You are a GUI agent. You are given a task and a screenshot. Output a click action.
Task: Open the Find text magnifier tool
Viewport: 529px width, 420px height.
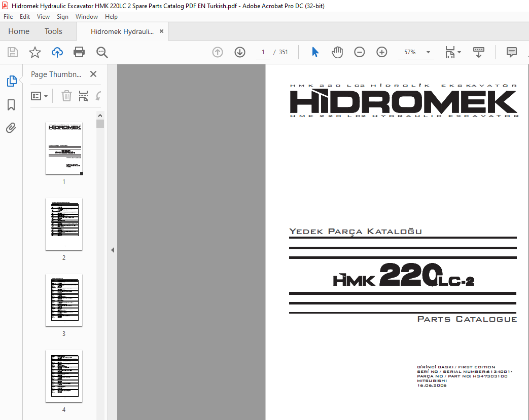102,52
